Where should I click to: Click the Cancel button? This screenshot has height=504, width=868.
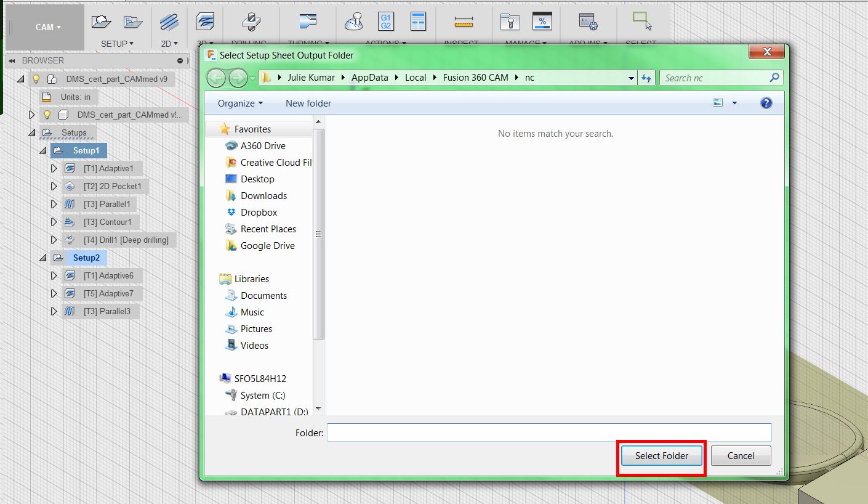tap(741, 456)
